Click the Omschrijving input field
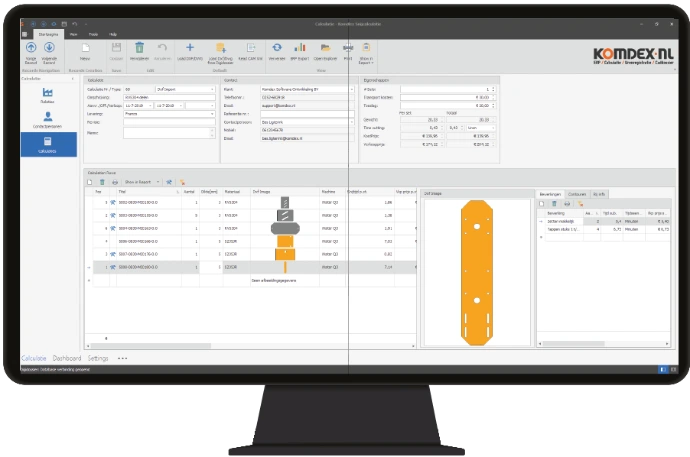 click(x=169, y=98)
